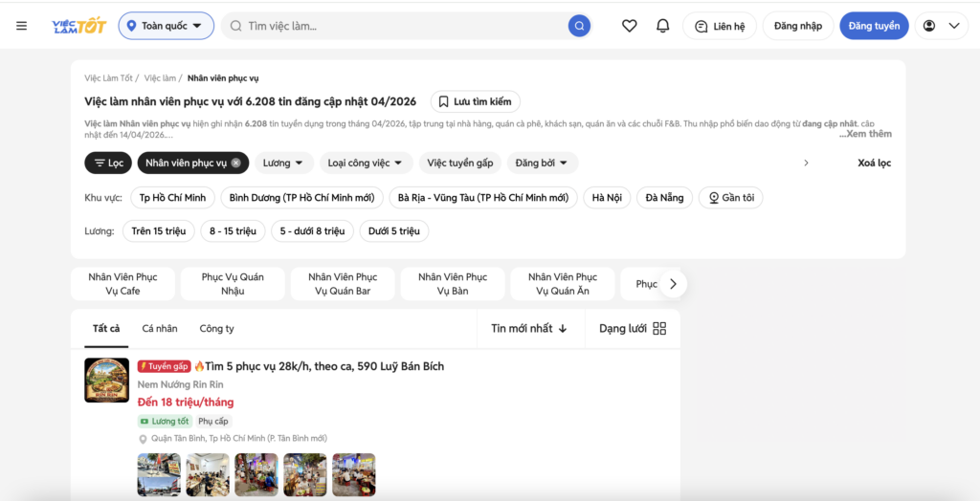Open saved jobs heart icon

[x=630, y=26]
